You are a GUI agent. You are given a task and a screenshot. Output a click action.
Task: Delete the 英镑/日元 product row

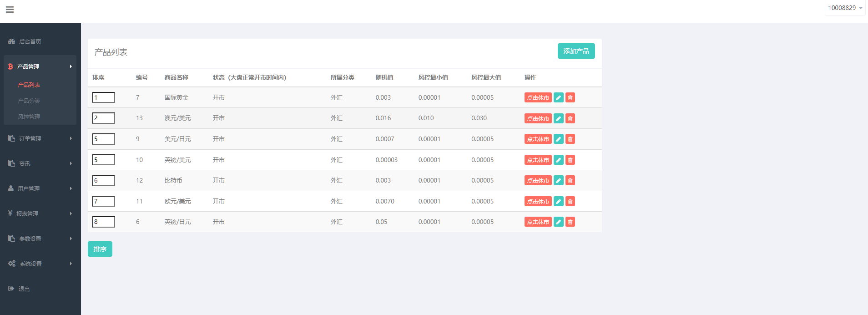click(570, 222)
